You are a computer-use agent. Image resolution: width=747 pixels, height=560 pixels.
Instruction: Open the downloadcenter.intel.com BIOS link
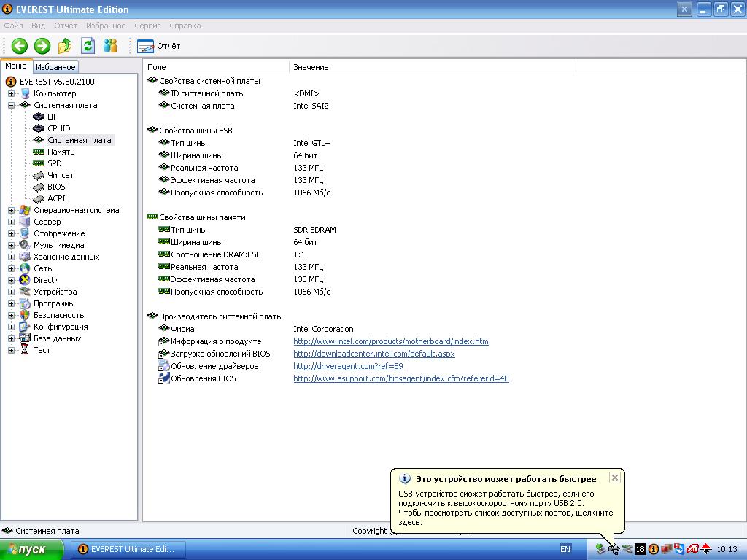pyautogui.click(x=374, y=354)
